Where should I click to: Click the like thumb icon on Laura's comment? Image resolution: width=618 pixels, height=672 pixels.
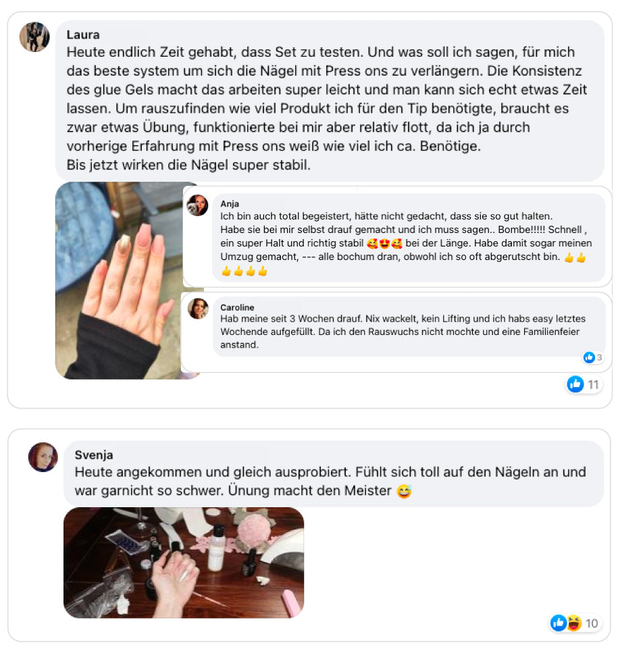point(575,384)
